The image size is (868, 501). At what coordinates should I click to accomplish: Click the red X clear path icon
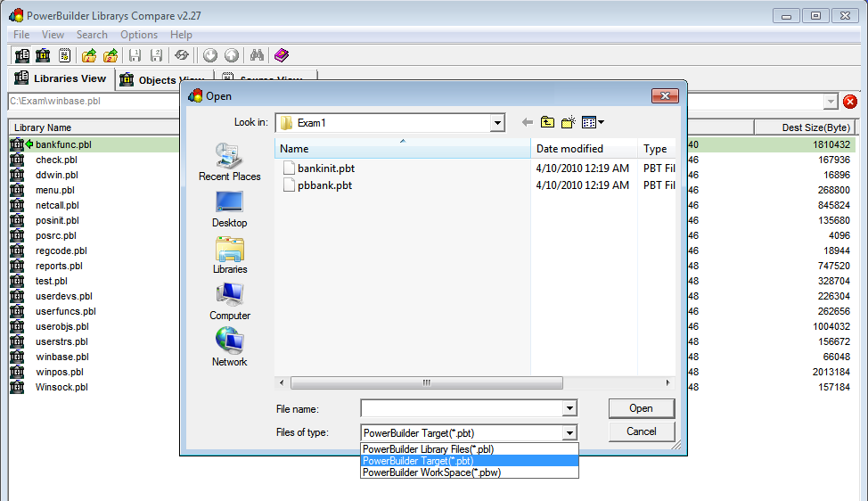pos(850,102)
